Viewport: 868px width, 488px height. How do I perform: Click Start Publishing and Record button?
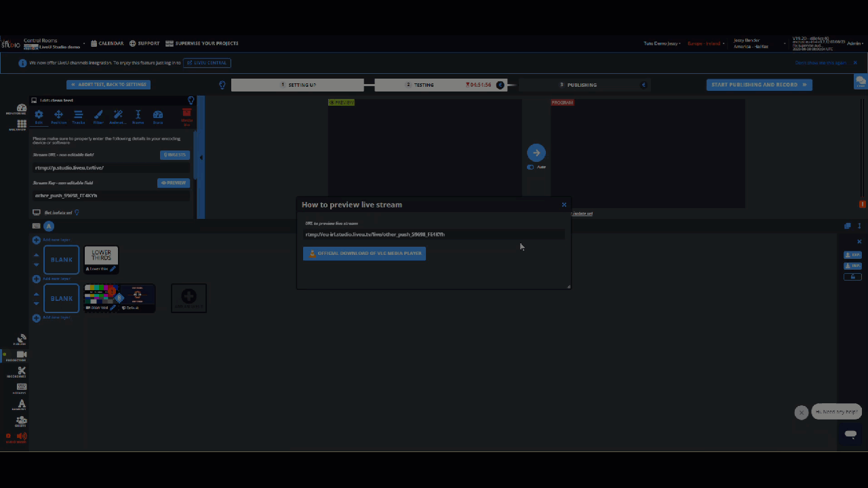[759, 85]
